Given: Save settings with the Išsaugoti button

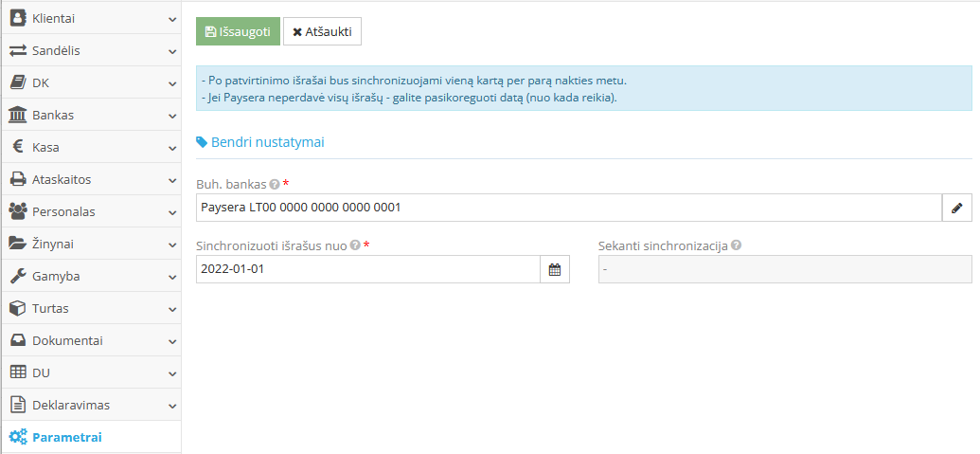Looking at the screenshot, I should click(x=238, y=31).
